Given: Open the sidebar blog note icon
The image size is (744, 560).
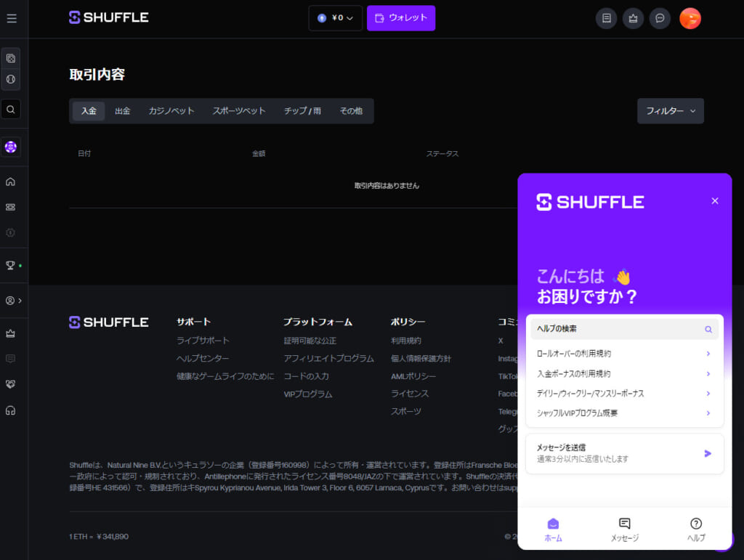Looking at the screenshot, I should click(10, 359).
